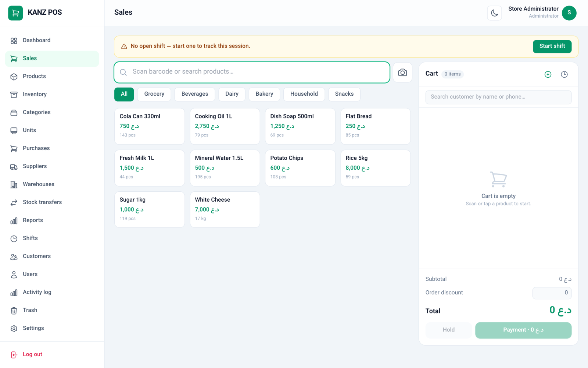Open Users person icon
This screenshot has height=368, width=588.
[14, 275]
